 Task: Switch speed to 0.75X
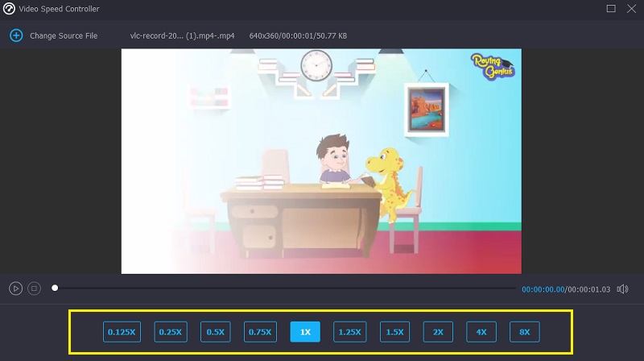pos(260,331)
